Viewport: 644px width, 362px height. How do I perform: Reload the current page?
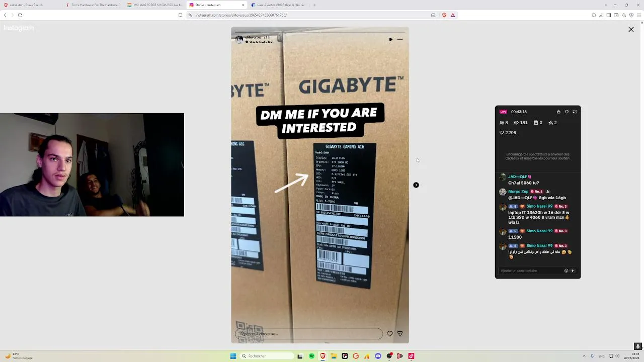(20, 15)
